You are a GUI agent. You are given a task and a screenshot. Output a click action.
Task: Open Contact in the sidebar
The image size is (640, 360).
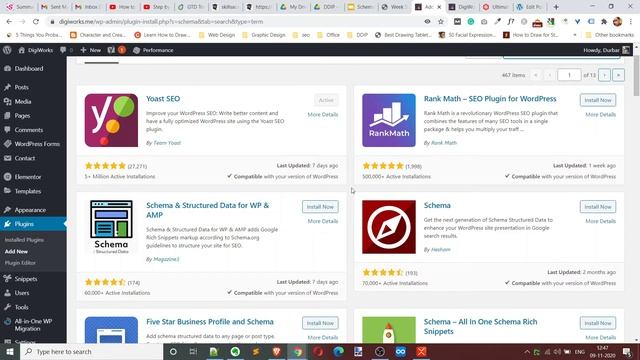point(24,158)
